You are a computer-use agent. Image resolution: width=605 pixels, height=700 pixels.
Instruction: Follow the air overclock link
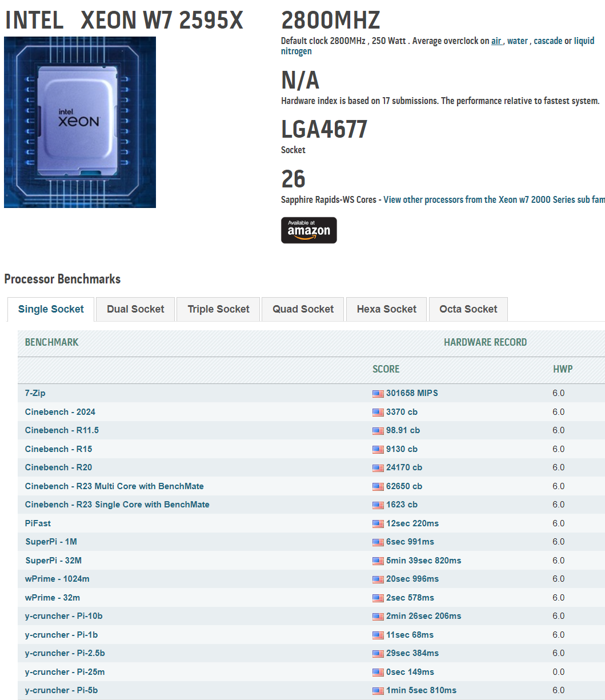[x=496, y=41]
